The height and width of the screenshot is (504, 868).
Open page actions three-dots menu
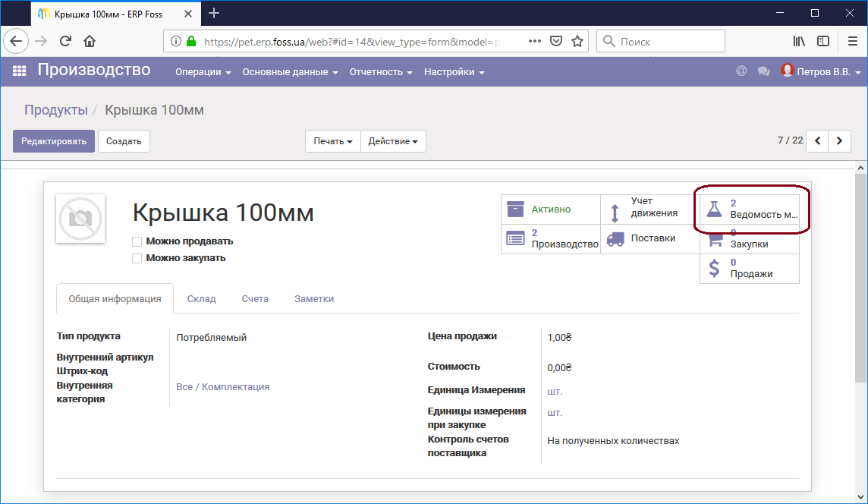pyautogui.click(x=534, y=41)
